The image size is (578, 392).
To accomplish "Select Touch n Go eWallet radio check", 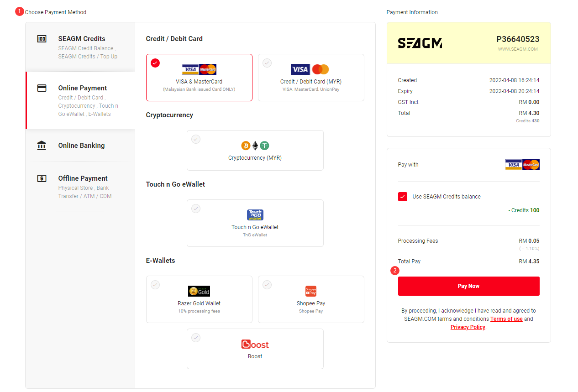I will click(196, 209).
